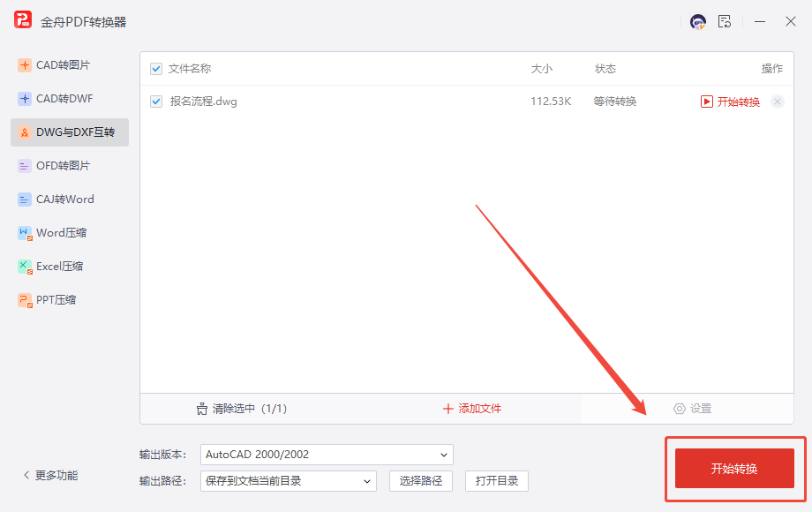The height and width of the screenshot is (512, 812).
Task: Expand the 输出版本 AutoCAD 2000/2002 dropdown
Action: (x=327, y=455)
